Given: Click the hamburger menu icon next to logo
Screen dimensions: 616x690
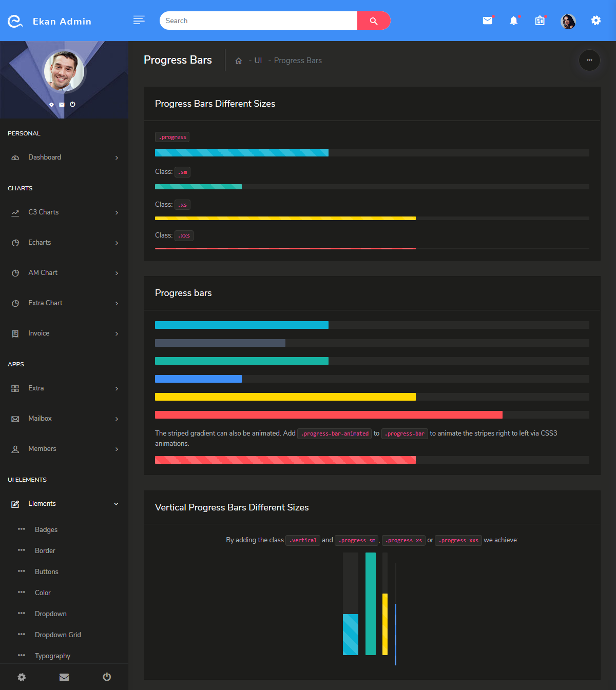Looking at the screenshot, I should (139, 20).
